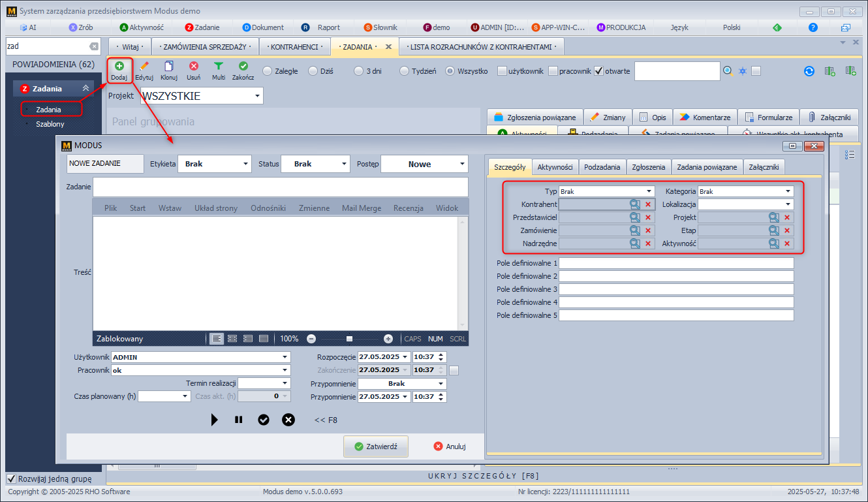The width and height of the screenshot is (868, 502).
Task: Open Kontrahent lookup magnifier icon
Action: click(634, 204)
